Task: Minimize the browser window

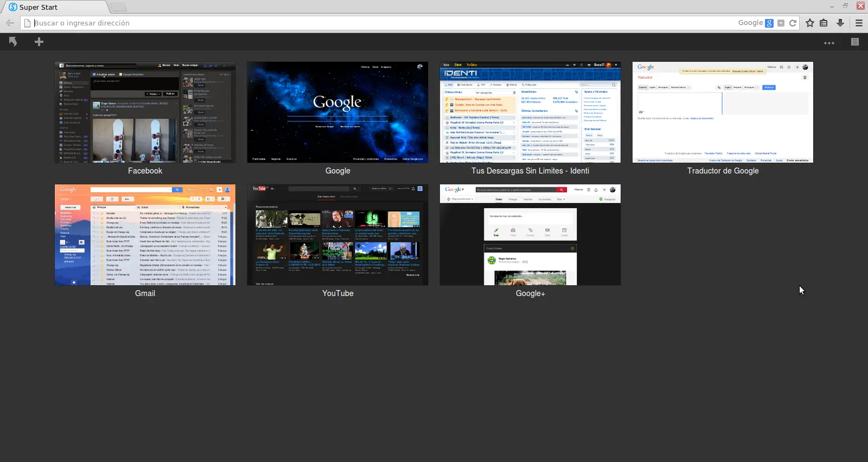Action: [832, 6]
